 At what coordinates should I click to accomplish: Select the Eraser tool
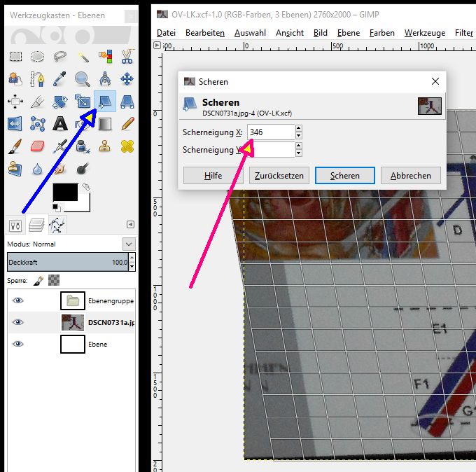click(x=38, y=147)
